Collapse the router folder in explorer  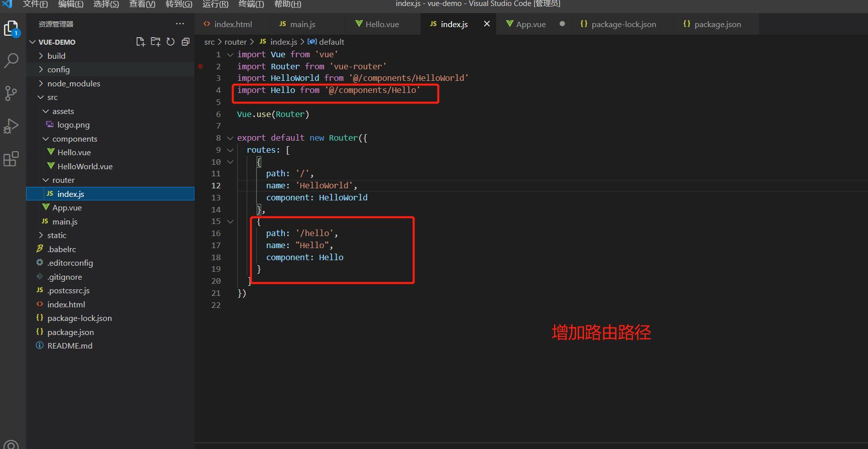46,180
